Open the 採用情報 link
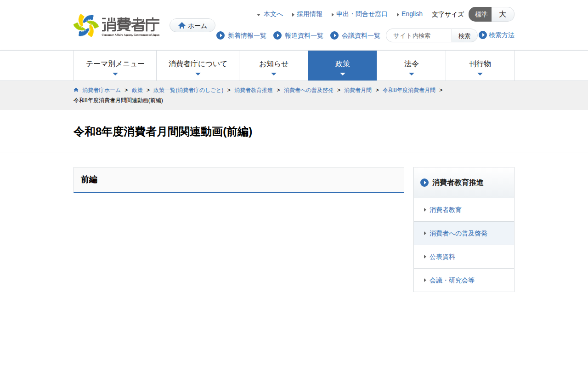 click(x=310, y=14)
